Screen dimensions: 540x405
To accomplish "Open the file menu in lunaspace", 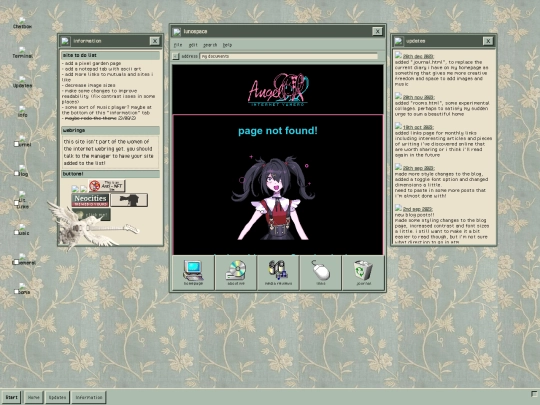I will 178,45.
